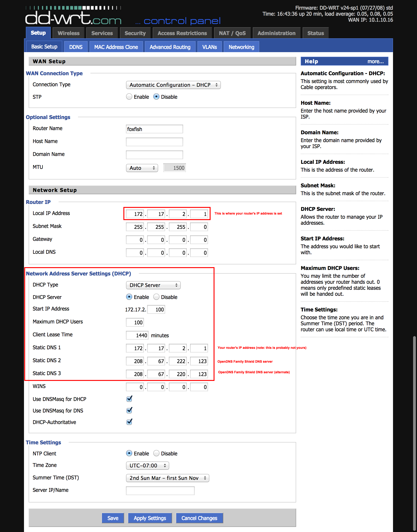Toggle Use DNSMasq for DNS checkbox
This screenshot has width=417, height=532.
pos(129,410)
